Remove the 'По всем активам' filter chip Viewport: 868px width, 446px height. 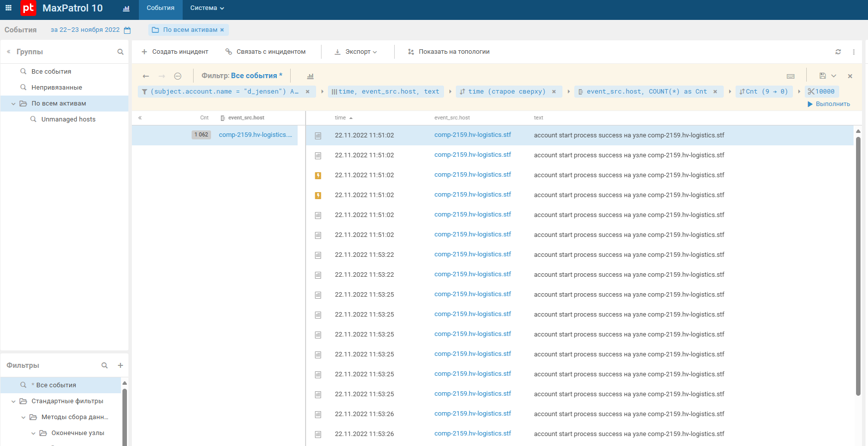222,30
